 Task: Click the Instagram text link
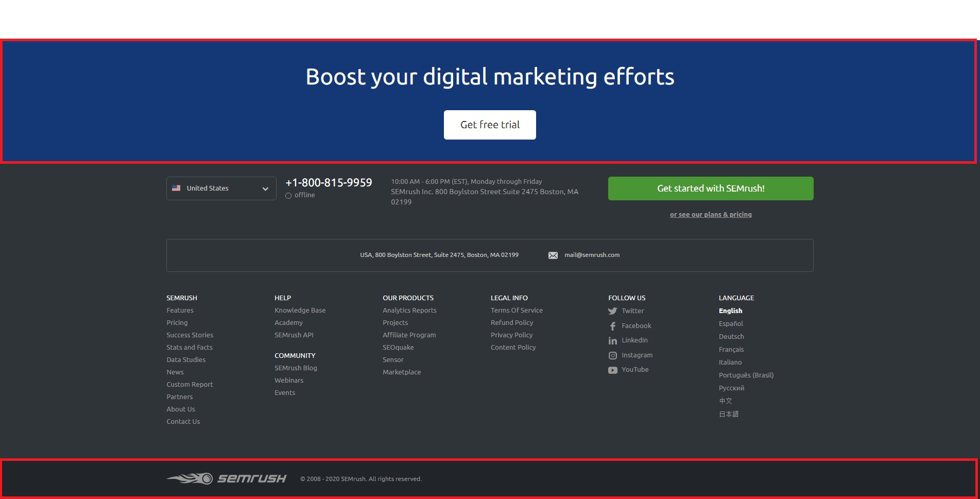[637, 355]
